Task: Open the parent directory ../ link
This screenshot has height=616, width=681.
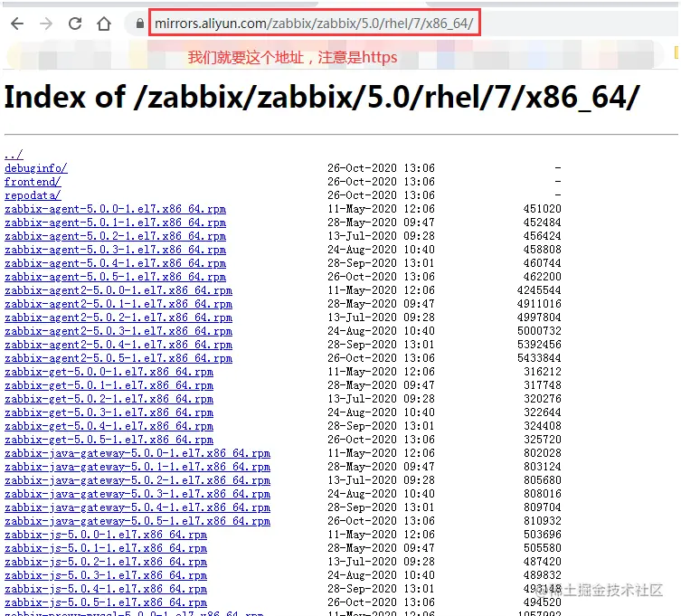Action: (x=14, y=154)
